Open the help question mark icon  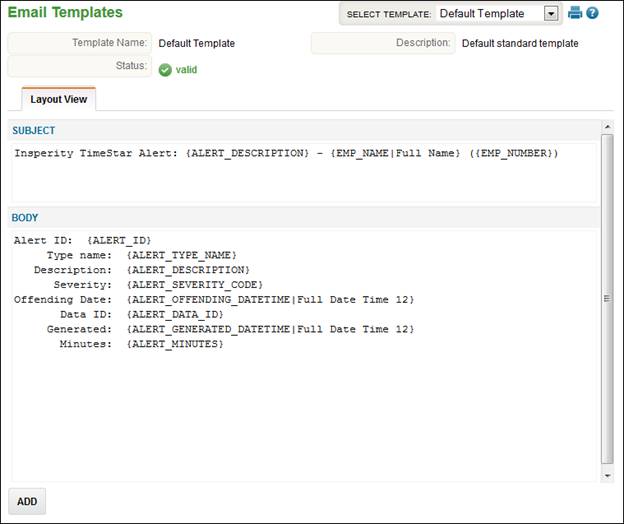[592, 13]
